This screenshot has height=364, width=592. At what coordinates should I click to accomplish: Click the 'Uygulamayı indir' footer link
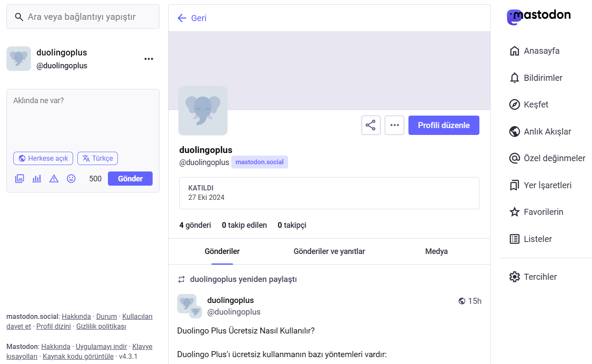click(101, 347)
